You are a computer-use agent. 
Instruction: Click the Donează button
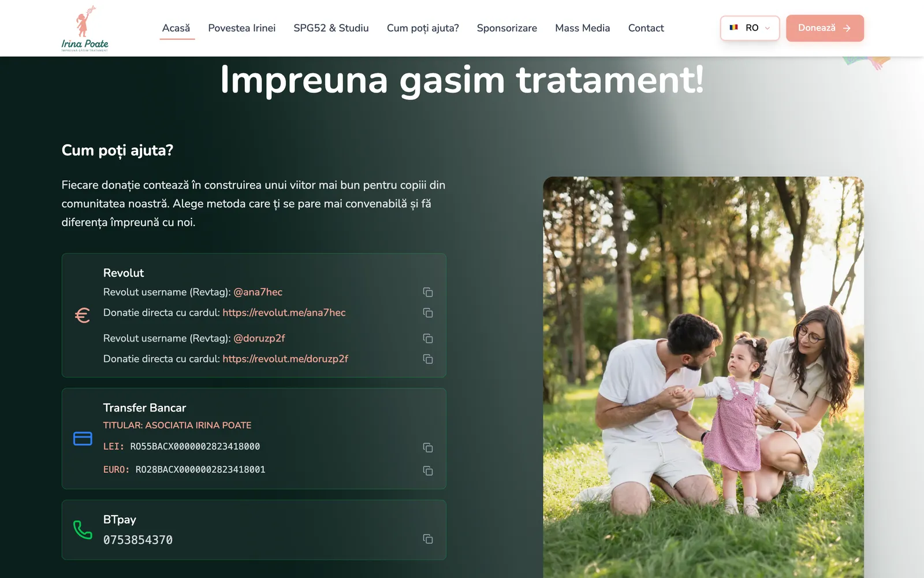(825, 28)
